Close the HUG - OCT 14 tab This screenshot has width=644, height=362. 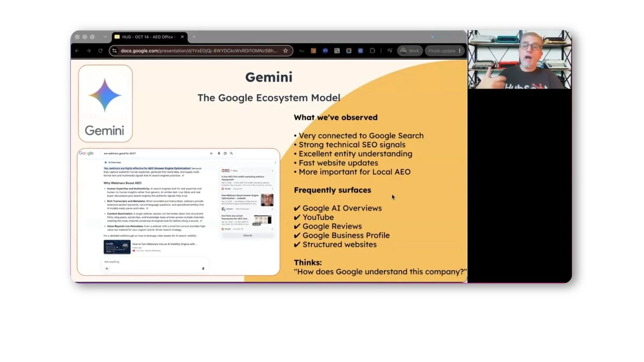click(x=182, y=37)
